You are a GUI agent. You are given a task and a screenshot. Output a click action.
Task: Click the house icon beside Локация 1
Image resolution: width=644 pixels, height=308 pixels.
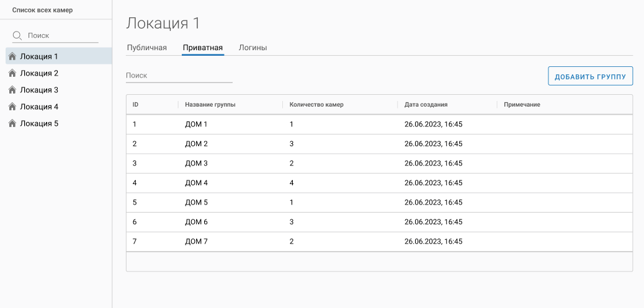pos(12,56)
